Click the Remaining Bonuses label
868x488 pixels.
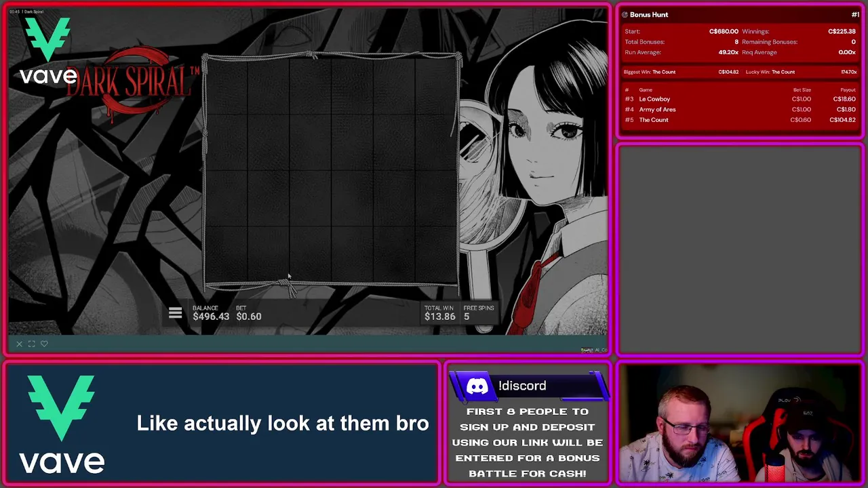(770, 42)
